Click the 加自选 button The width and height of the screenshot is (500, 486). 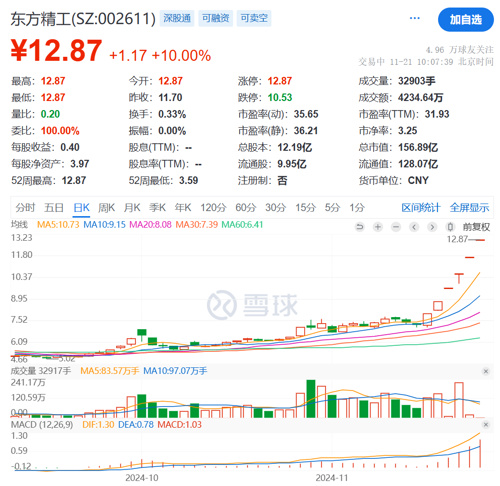[466, 20]
